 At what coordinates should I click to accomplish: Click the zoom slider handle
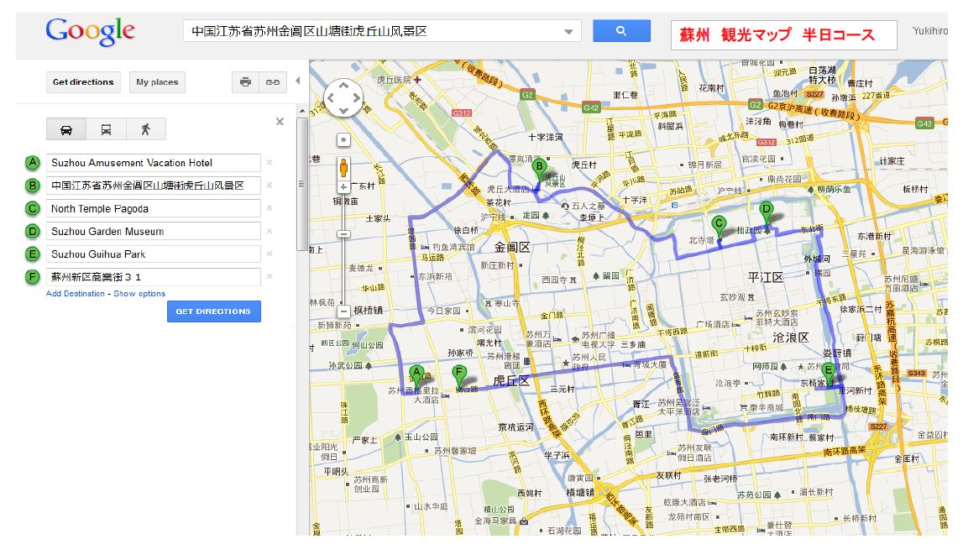click(344, 234)
